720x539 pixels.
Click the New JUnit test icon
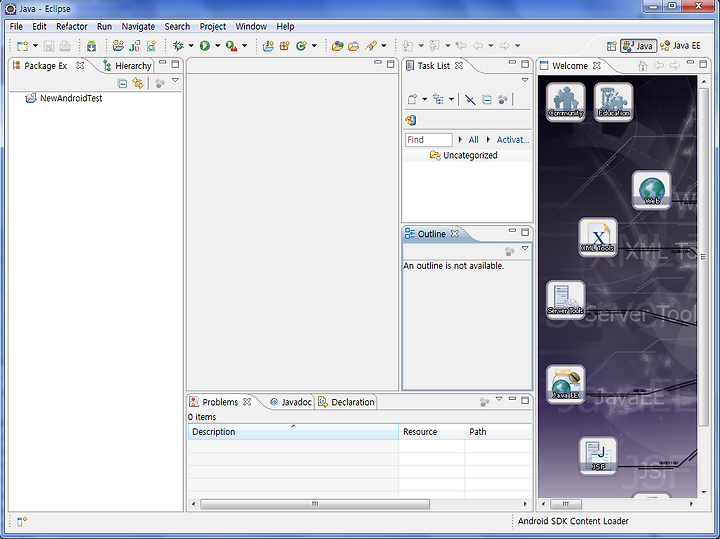point(135,45)
